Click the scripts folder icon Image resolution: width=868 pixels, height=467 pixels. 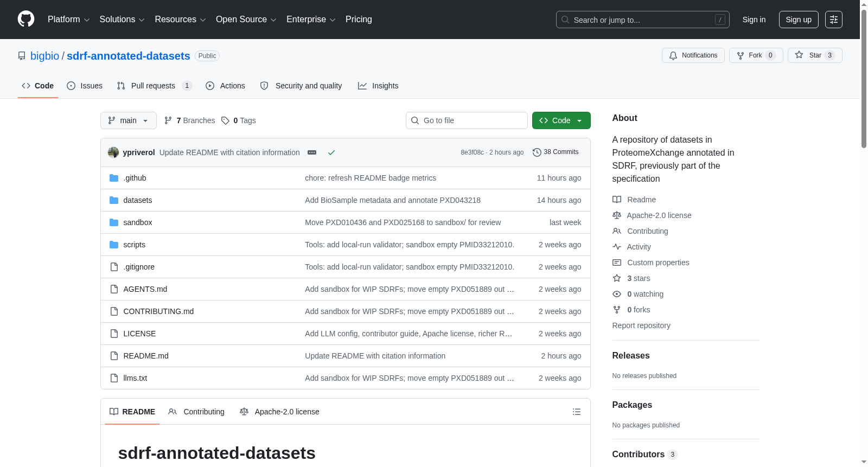pyautogui.click(x=114, y=245)
